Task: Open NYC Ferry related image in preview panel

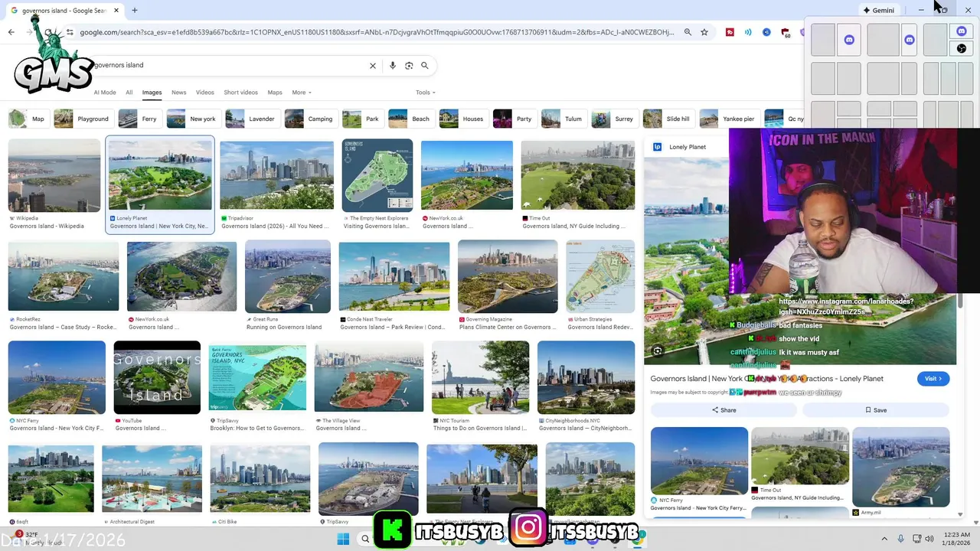Action: click(699, 461)
